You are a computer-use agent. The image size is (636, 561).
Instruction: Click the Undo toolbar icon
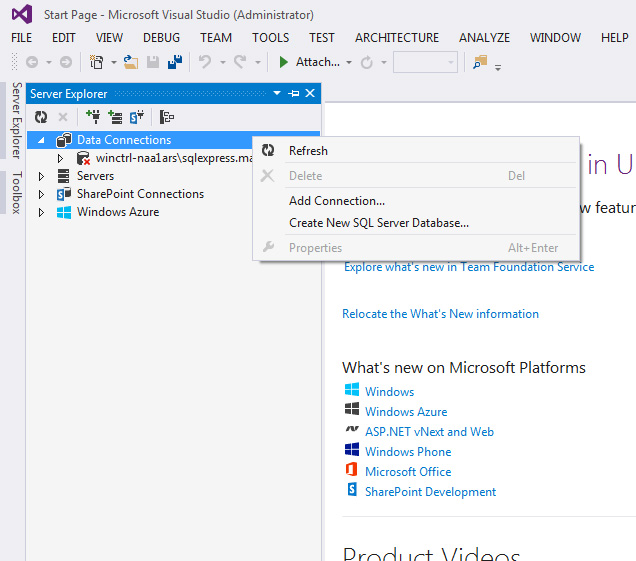(205, 62)
